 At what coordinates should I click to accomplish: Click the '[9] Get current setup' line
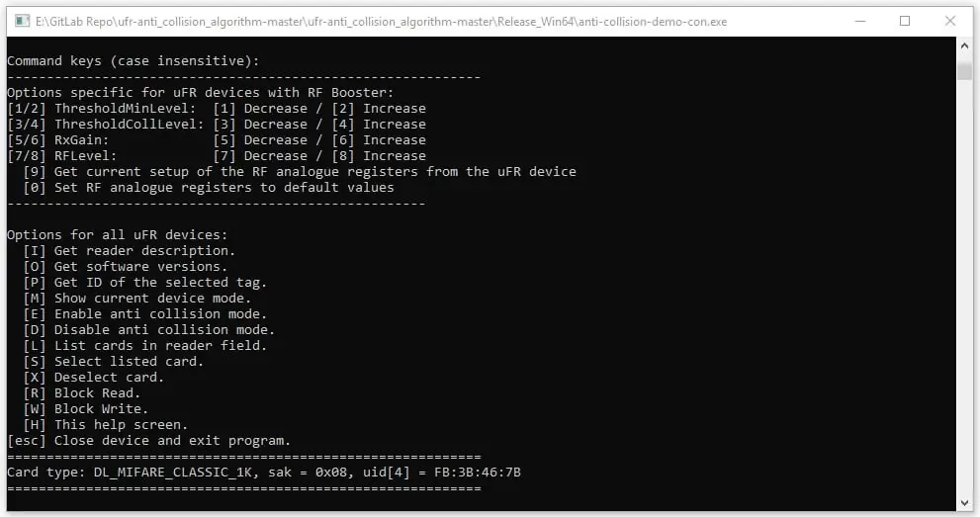click(300, 172)
